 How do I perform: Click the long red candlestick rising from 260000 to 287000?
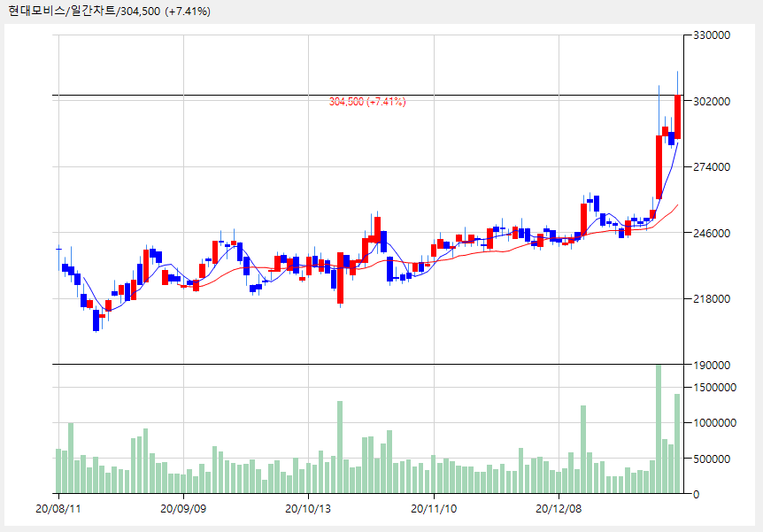[659, 167]
